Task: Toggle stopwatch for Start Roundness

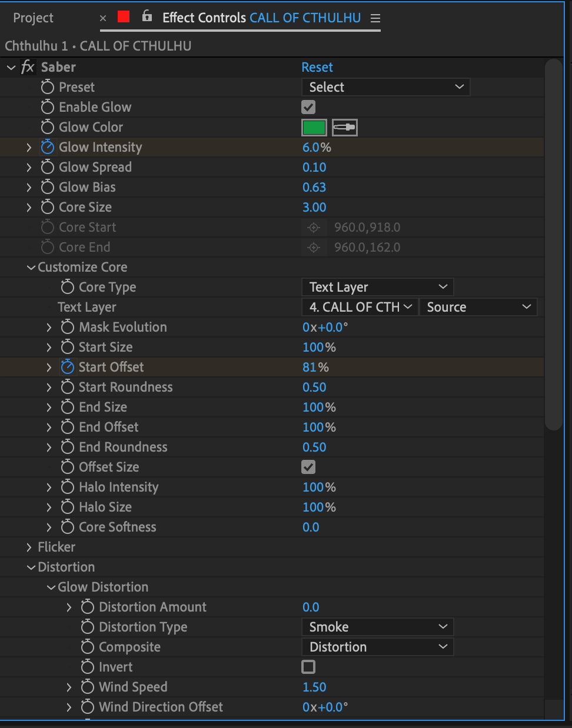Action: [x=68, y=387]
